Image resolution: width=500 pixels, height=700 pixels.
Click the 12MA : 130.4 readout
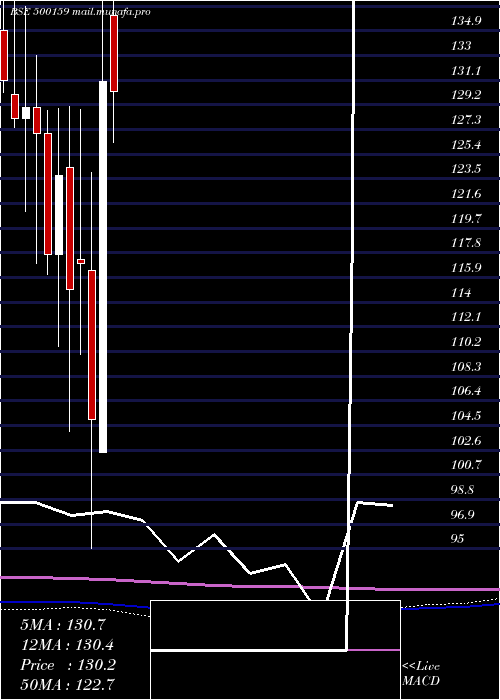[x=67, y=645]
